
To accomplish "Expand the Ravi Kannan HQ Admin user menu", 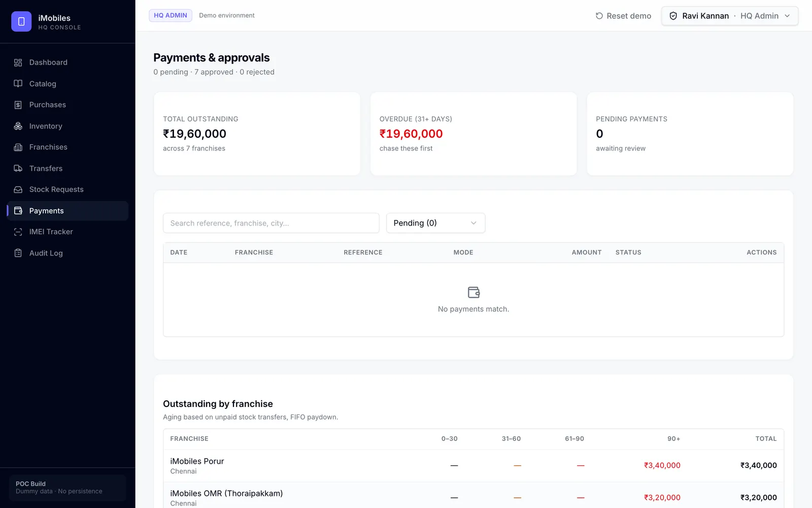I will [730, 16].
